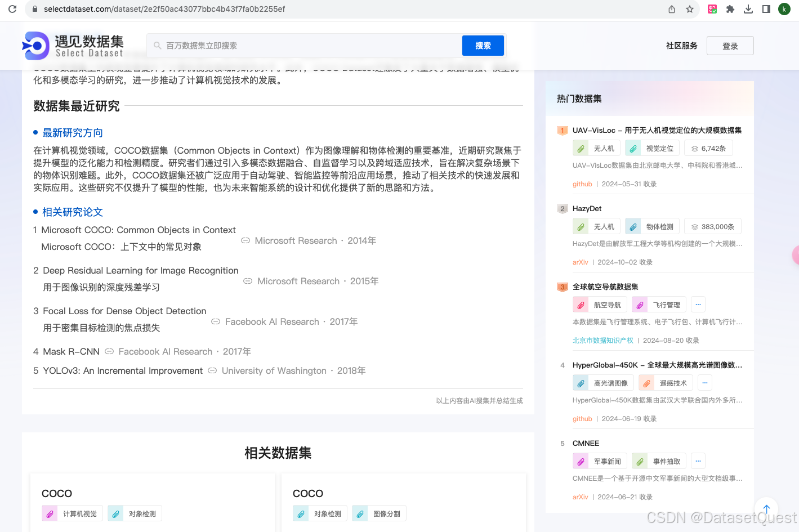
Task: Click the arXiv source under CMNEE
Action: click(581, 497)
